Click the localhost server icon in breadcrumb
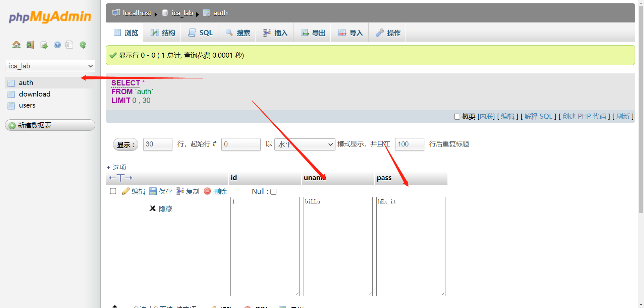 tap(116, 13)
